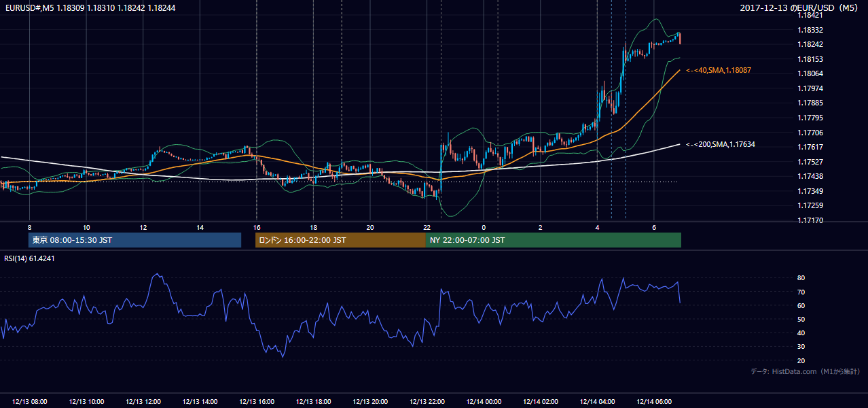
Task: Click hour tick 12 under the price chart
Action: pyautogui.click(x=143, y=226)
